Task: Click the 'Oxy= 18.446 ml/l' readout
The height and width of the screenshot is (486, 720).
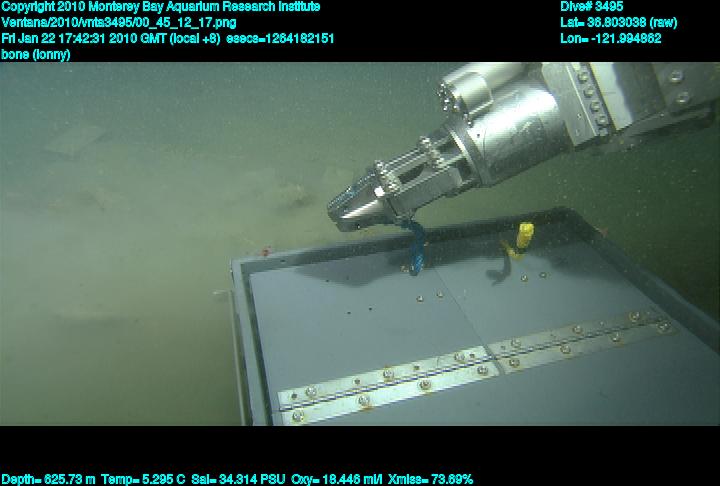Action: point(337,480)
